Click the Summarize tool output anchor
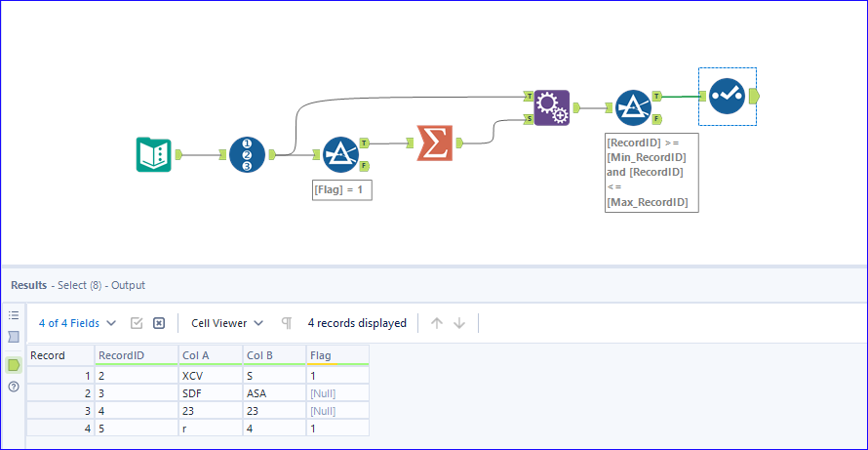The width and height of the screenshot is (868, 450). point(460,143)
